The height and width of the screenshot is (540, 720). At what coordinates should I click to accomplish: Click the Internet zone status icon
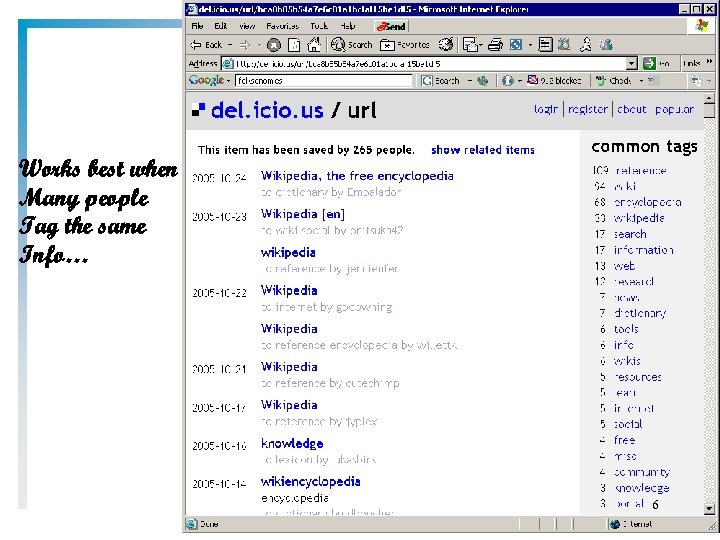614,524
